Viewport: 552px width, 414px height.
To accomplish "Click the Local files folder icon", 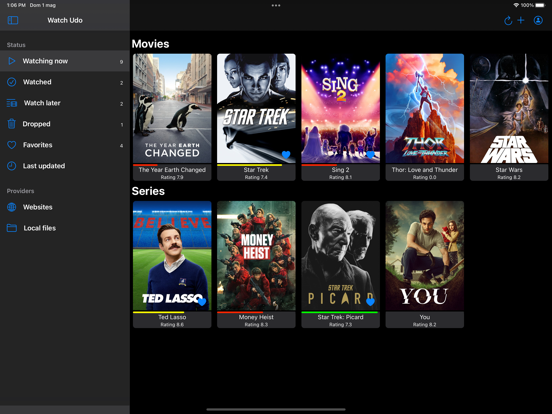I will [x=12, y=228].
